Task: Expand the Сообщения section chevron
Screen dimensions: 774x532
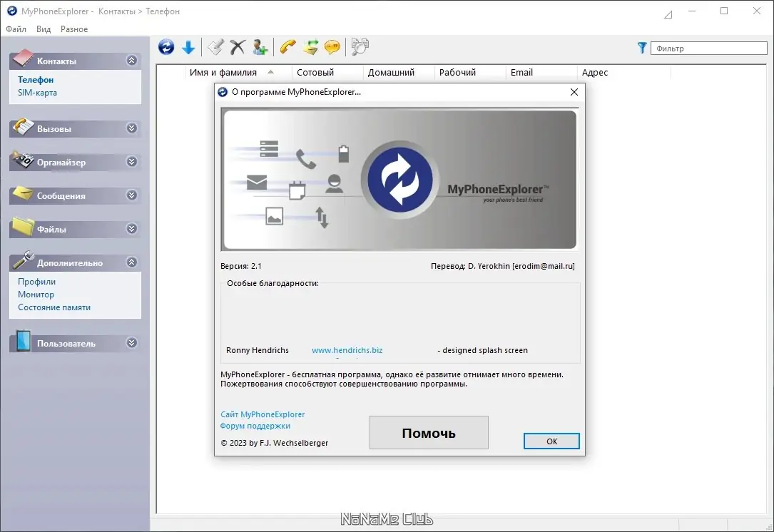Action: [132, 195]
